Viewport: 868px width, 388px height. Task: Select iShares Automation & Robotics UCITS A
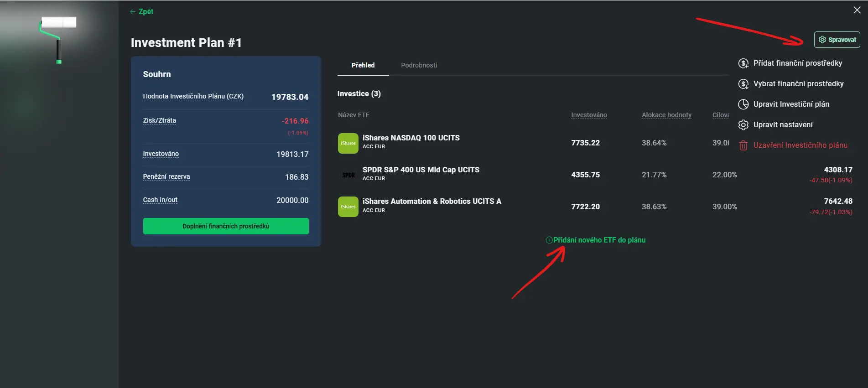click(432, 201)
